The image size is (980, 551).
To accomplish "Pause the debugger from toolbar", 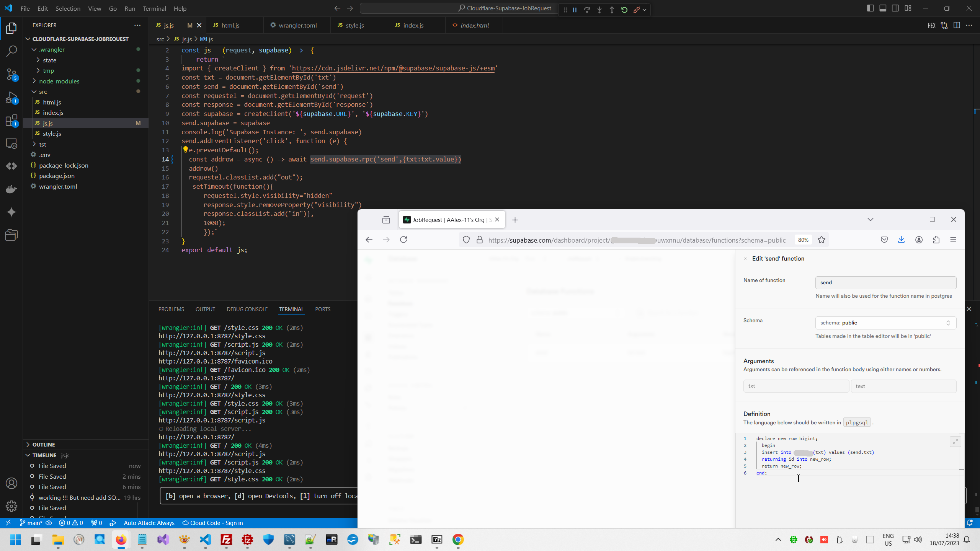I will [575, 10].
